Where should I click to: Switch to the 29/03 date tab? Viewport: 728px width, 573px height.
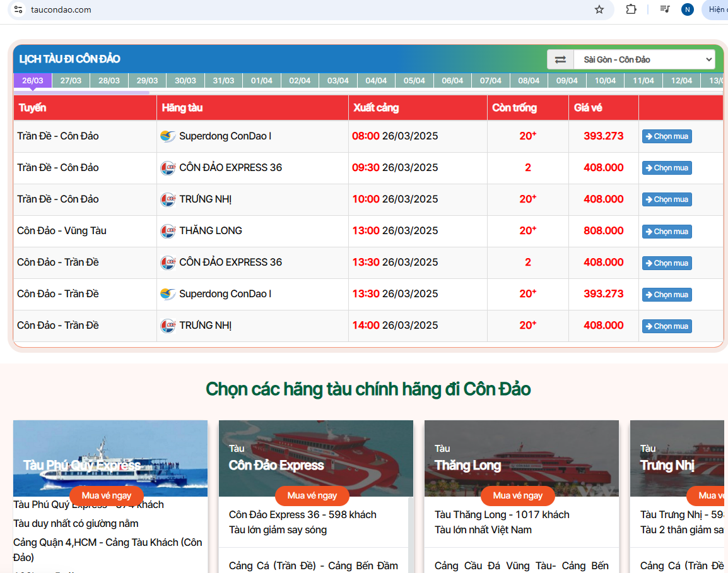click(x=147, y=80)
